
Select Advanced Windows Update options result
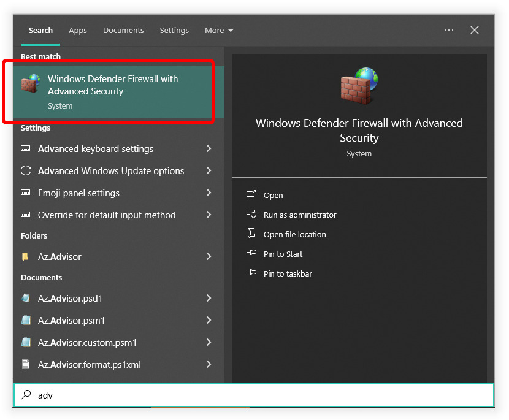(119, 170)
